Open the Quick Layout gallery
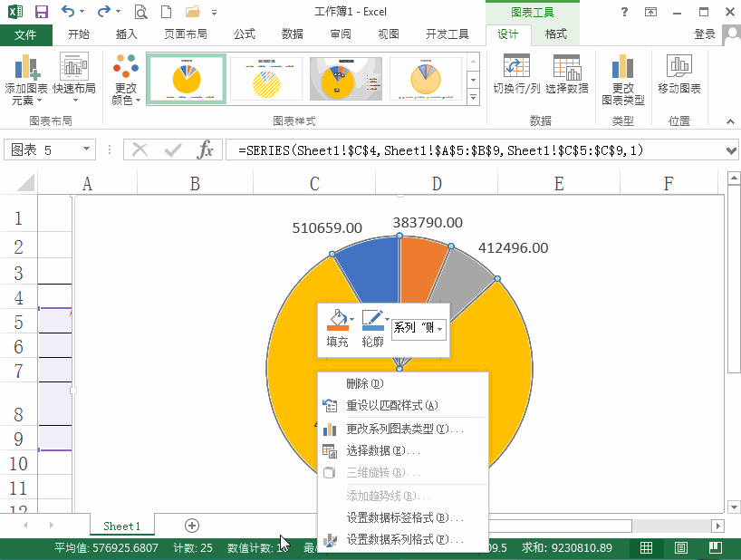Image resolution: width=741 pixels, height=560 pixels. point(74,80)
